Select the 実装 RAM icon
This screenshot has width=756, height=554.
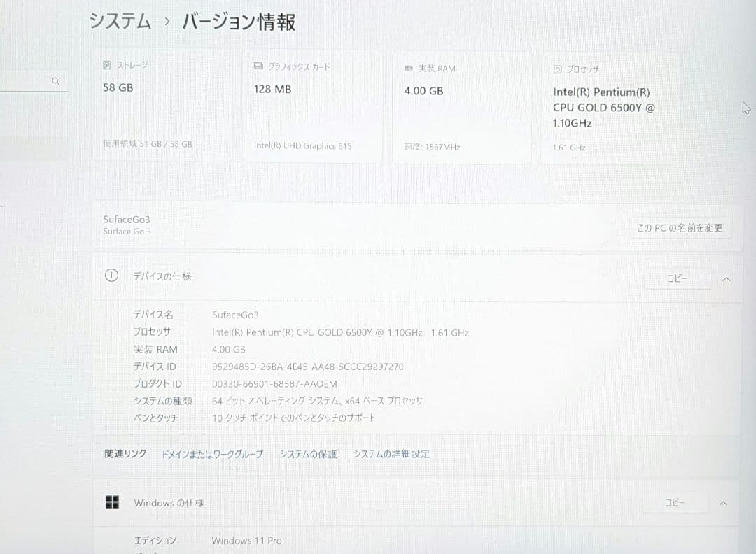click(x=409, y=69)
